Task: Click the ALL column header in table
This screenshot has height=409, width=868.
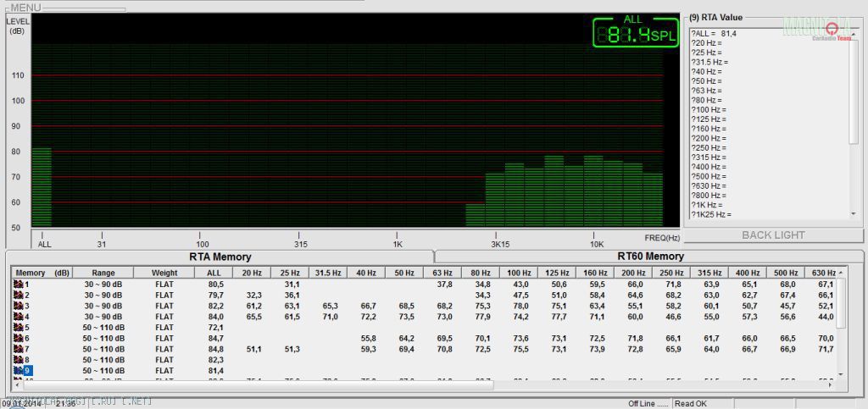Action: coord(214,273)
